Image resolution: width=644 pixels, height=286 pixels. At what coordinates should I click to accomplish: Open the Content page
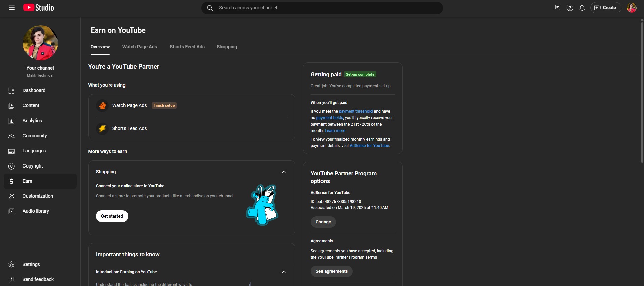click(x=31, y=105)
